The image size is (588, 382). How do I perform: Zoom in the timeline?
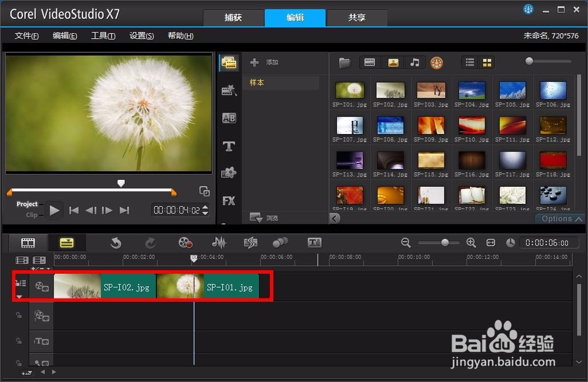tap(472, 243)
